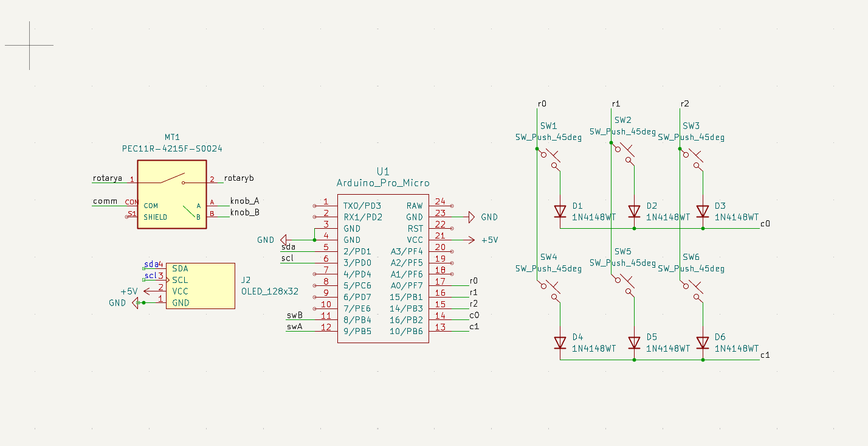Click the PEC11R-4215F-S0024 value text
The height and width of the screenshot is (446, 868).
tap(172, 148)
